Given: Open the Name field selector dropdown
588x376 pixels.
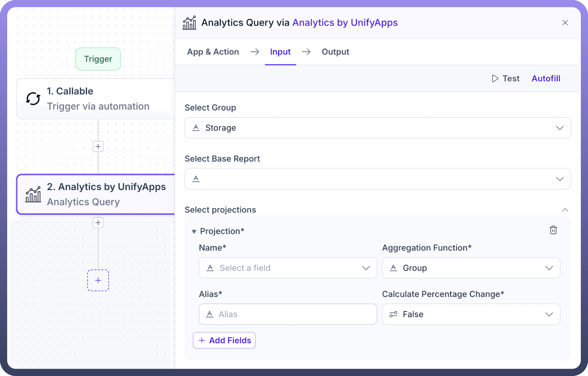Looking at the screenshot, I should tap(288, 268).
